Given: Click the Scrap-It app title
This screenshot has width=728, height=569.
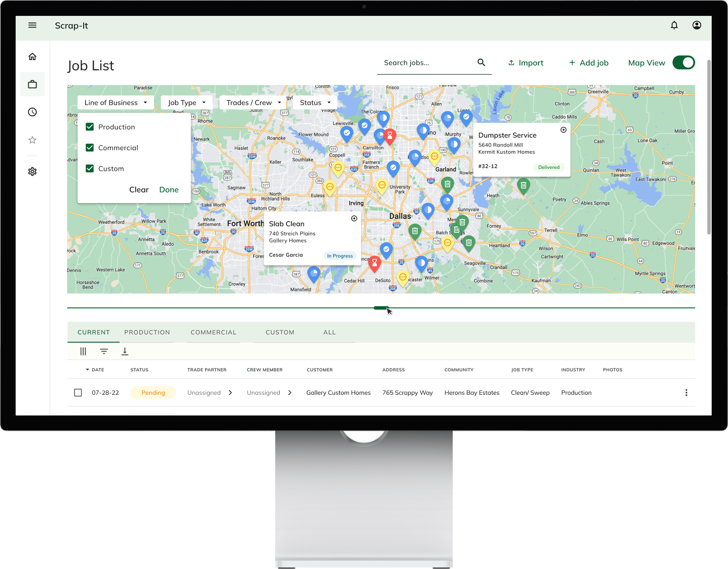Looking at the screenshot, I should click(x=71, y=25).
